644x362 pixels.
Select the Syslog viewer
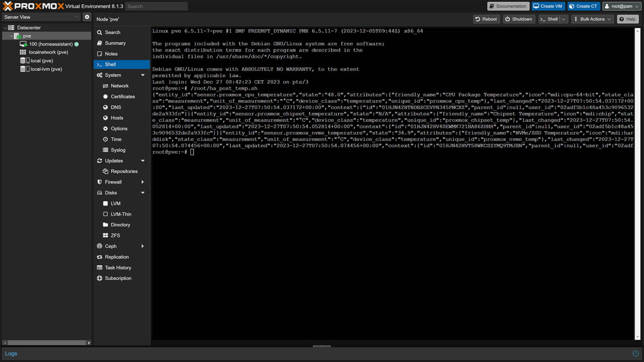118,150
